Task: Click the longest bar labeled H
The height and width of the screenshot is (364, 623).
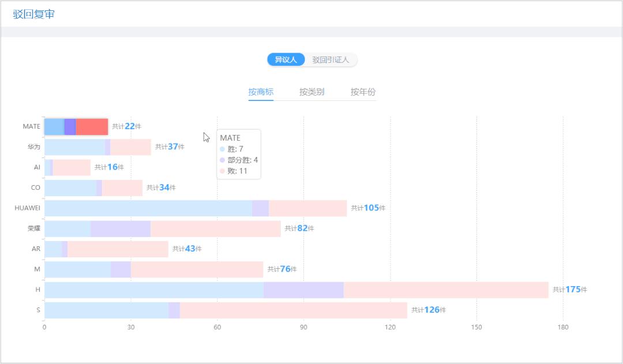Action: coord(288,289)
